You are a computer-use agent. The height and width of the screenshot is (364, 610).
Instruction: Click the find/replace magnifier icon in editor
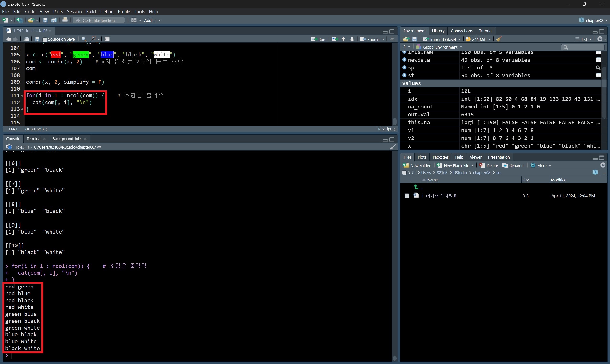coord(84,39)
